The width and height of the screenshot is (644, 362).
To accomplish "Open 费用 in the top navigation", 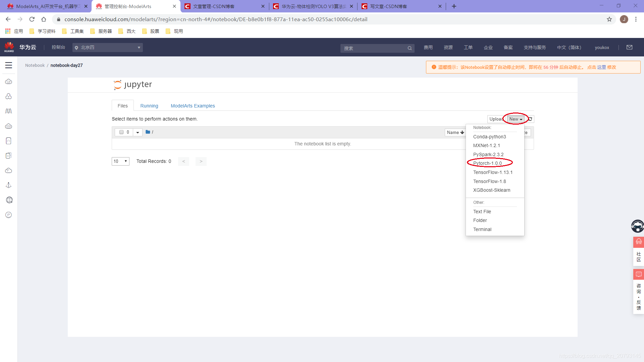I will click(x=428, y=47).
